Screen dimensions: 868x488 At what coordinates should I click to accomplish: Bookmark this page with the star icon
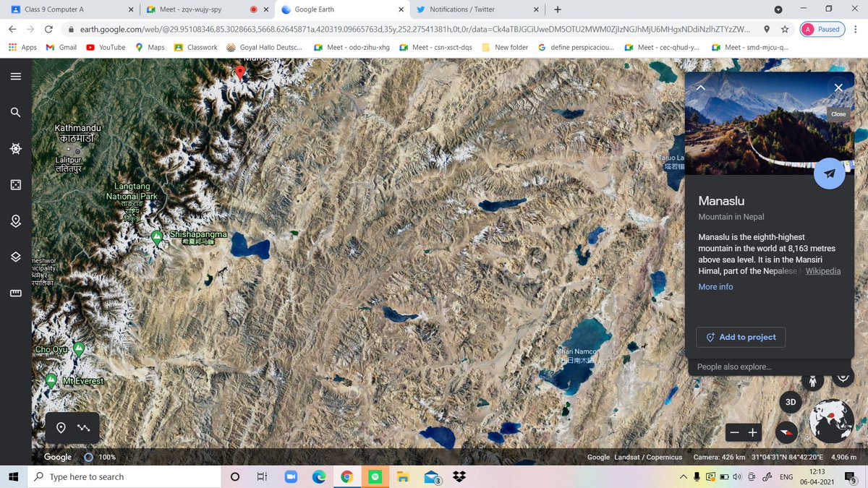[x=785, y=30]
